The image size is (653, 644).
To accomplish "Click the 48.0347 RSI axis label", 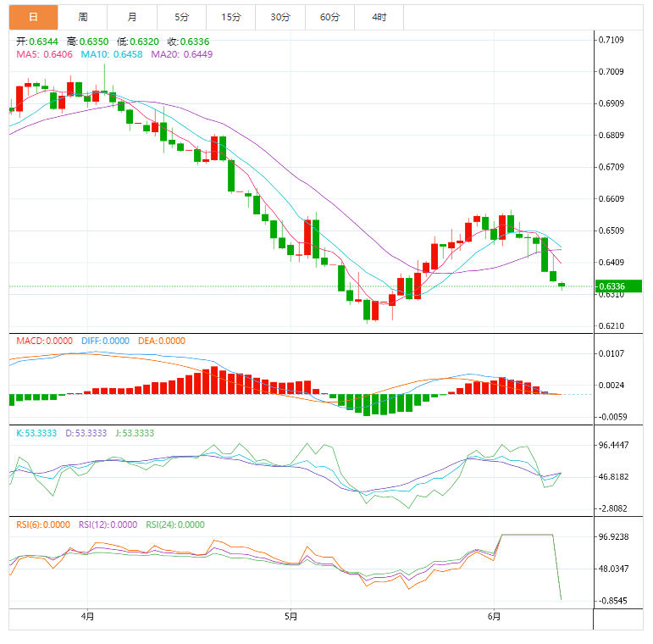I will click(613, 569).
